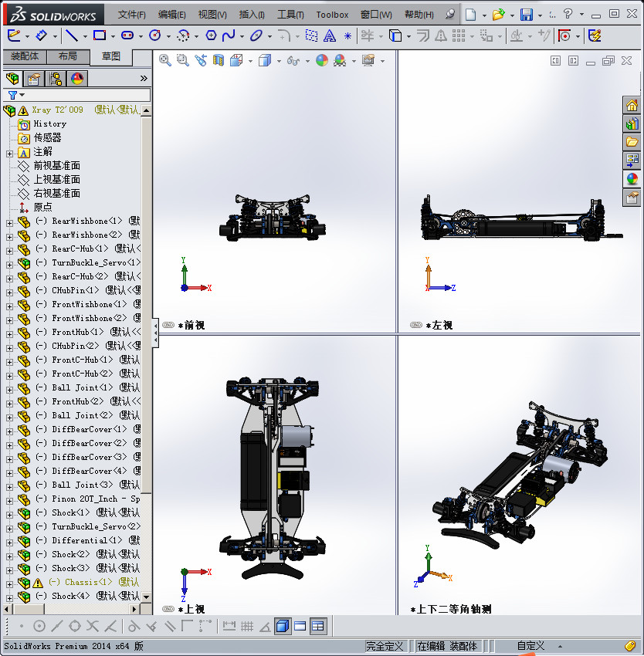The height and width of the screenshot is (656, 644).
Task: Open Hide/Show Items dropdown arrow
Action: coord(307,62)
